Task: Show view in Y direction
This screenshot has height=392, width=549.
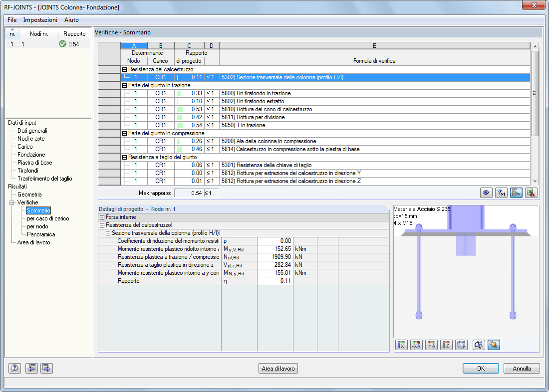Action: [431, 345]
